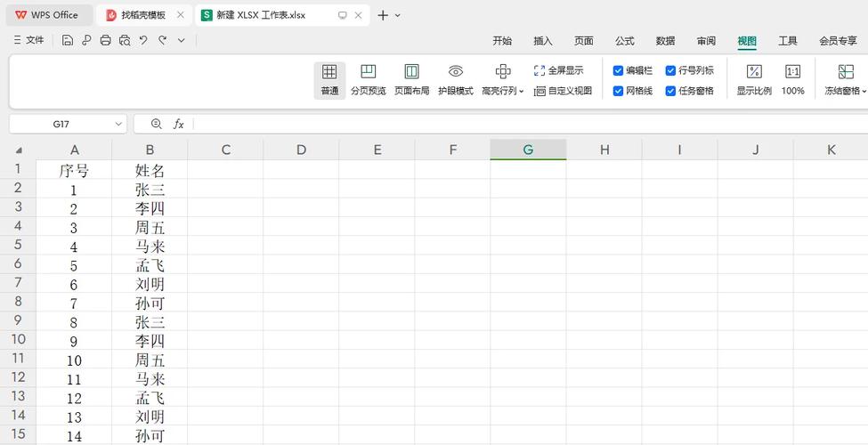Select cell A11 containing 10
The image size is (868, 445).
(74, 360)
